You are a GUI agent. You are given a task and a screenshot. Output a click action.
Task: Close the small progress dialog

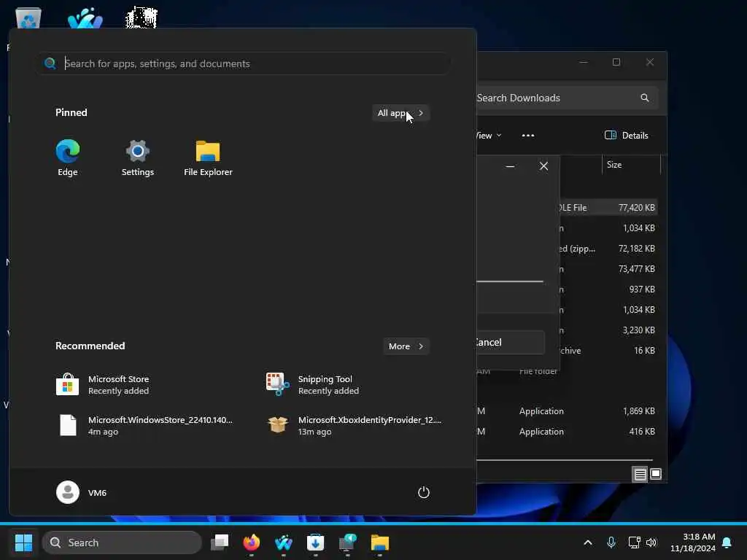pyautogui.click(x=543, y=166)
